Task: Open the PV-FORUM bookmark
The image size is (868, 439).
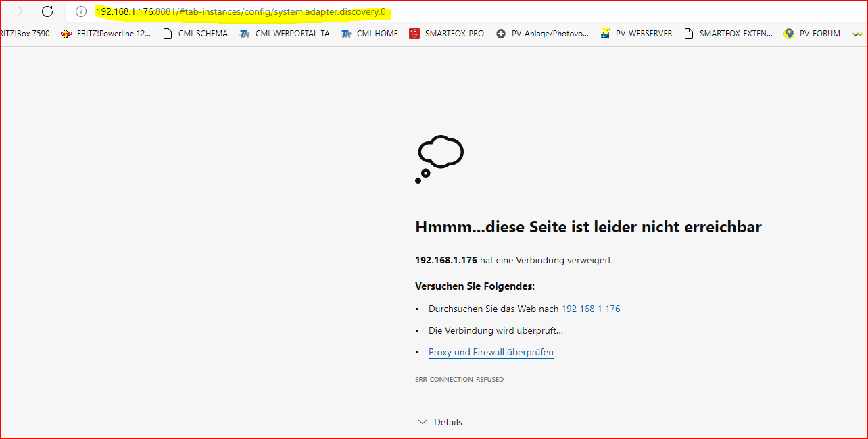Action: (x=812, y=34)
